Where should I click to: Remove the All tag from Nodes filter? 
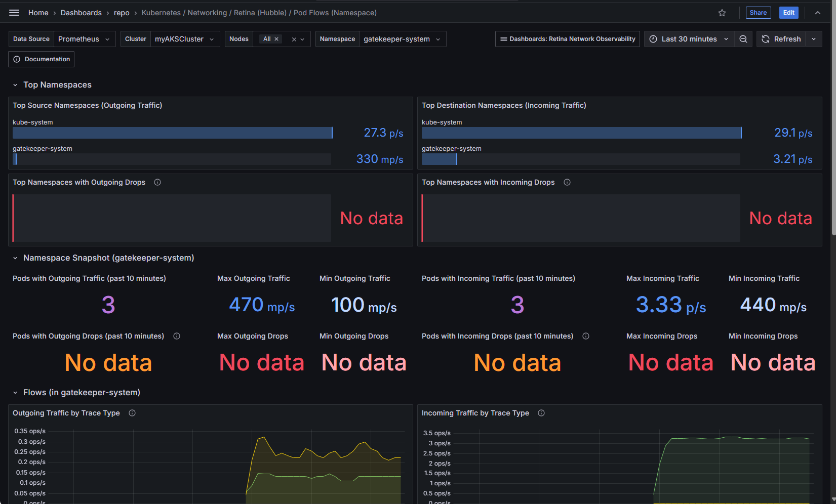[276, 39]
